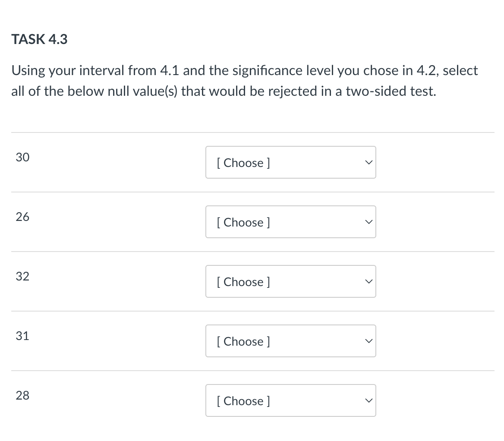The height and width of the screenshot is (441, 504).
Task: Open the dropdown next to 30
Action: click(291, 162)
